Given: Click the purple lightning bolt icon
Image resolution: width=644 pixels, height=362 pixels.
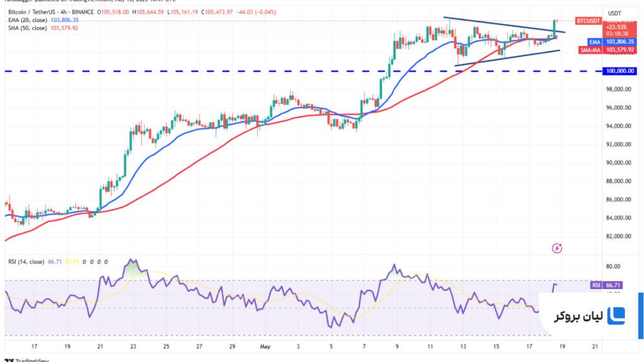Looking at the screenshot, I should click(557, 248).
